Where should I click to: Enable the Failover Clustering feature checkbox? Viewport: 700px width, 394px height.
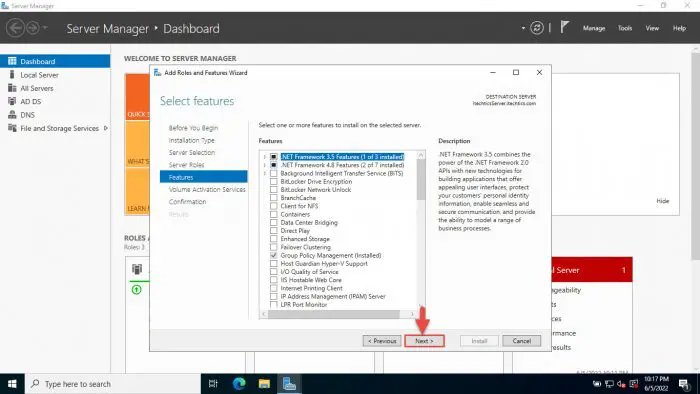274,247
